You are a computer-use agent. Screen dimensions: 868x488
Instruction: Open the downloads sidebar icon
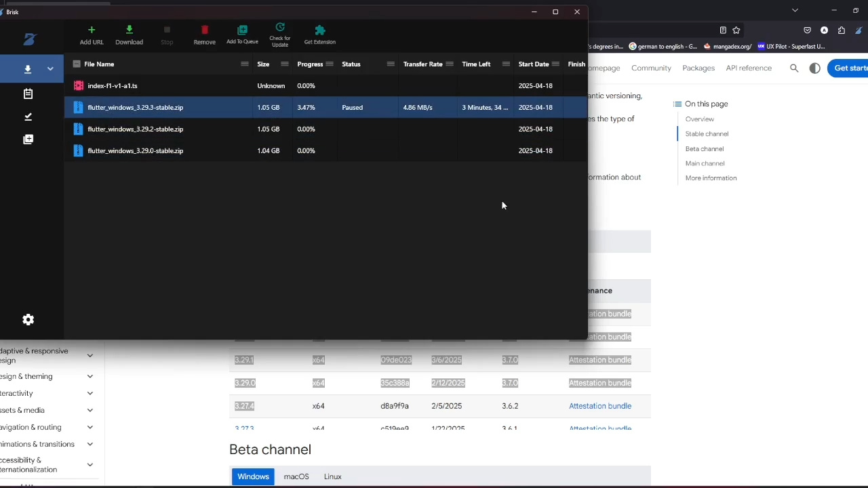pyautogui.click(x=28, y=69)
